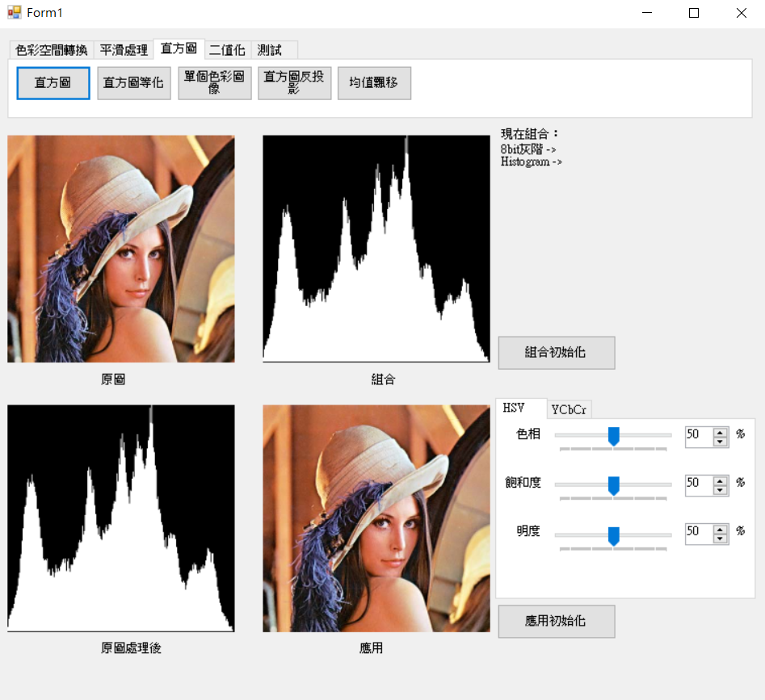Click the 色相 hue slider handle
This screenshot has width=765, height=700.
[x=614, y=436]
